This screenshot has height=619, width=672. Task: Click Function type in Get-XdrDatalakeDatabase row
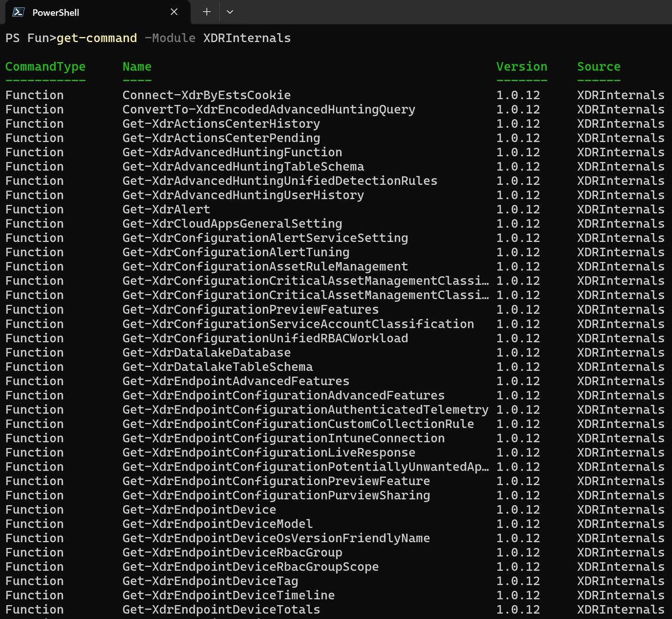(35, 352)
